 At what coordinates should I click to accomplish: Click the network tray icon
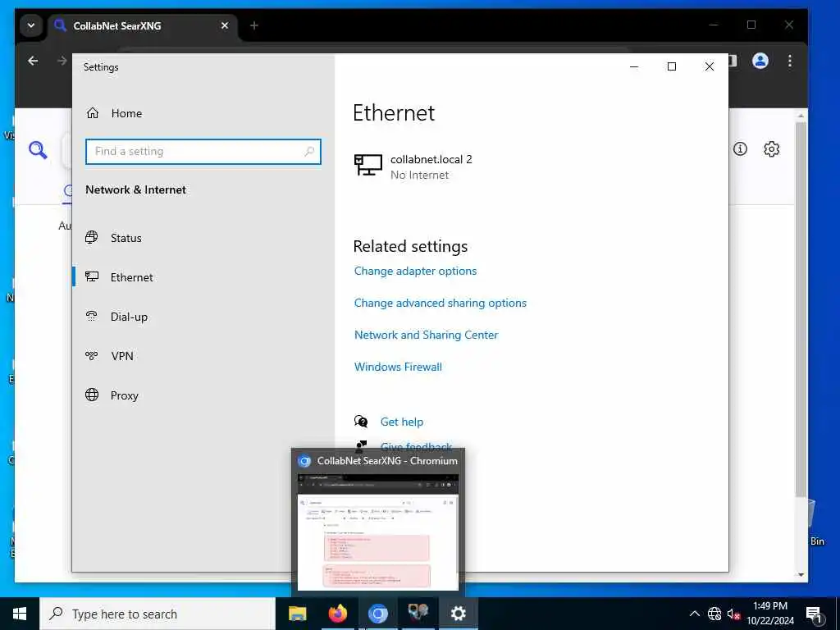click(x=714, y=614)
